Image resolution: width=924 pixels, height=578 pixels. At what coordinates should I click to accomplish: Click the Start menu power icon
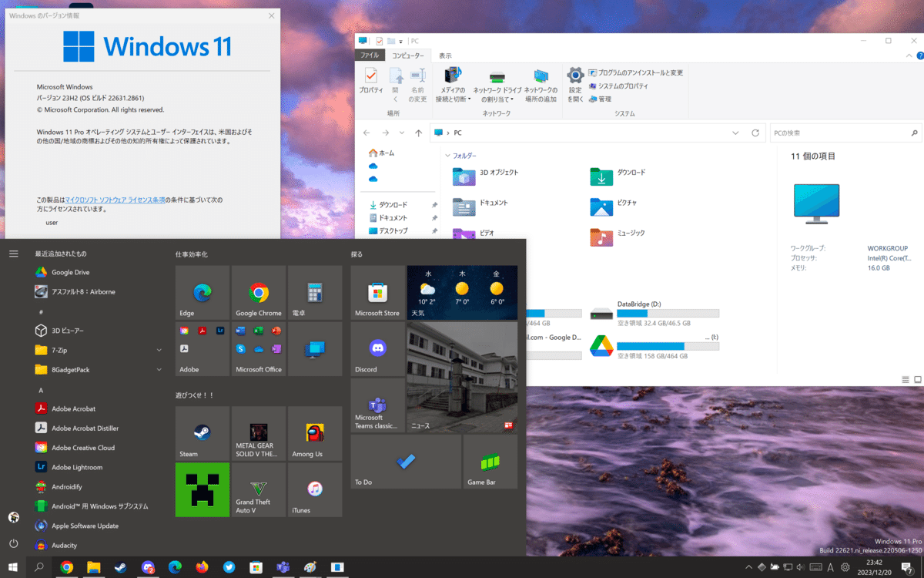(13, 543)
